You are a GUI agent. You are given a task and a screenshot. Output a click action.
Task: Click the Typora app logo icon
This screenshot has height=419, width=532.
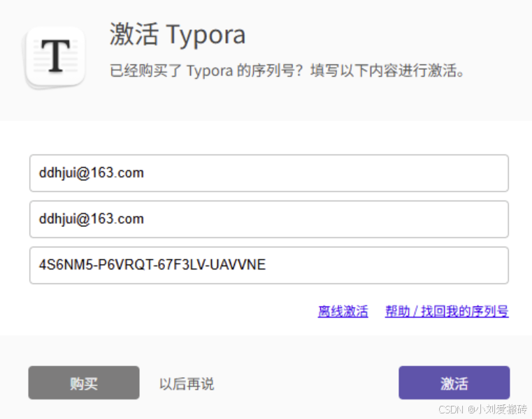point(55,57)
